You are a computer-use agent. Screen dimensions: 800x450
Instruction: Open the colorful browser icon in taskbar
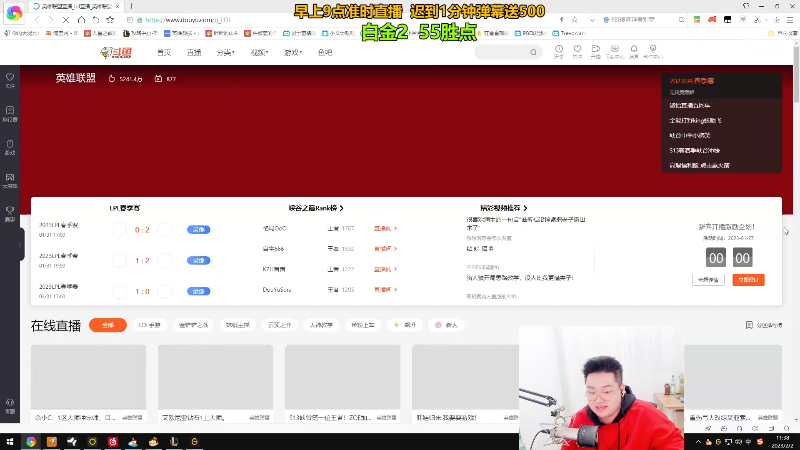(31, 442)
